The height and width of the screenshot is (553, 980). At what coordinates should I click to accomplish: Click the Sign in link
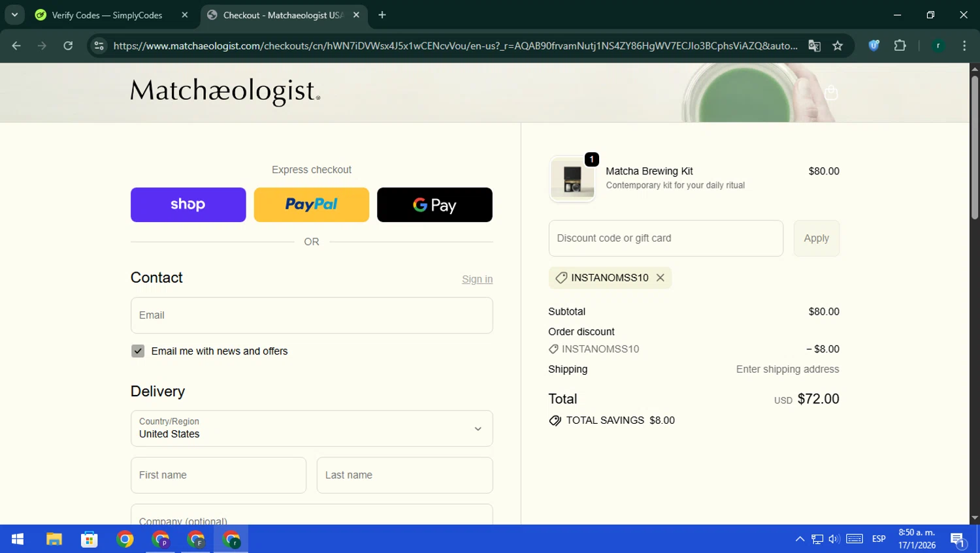pyautogui.click(x=477, y=279)
